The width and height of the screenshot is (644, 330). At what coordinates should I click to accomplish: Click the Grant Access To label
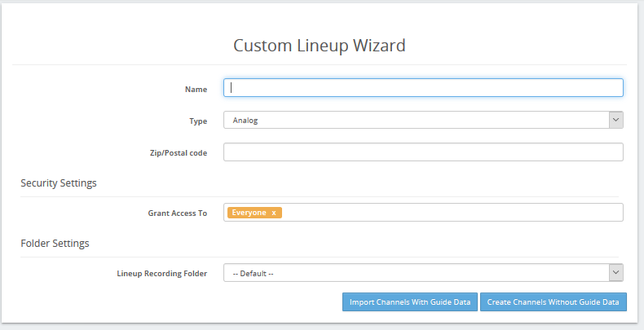178,213
